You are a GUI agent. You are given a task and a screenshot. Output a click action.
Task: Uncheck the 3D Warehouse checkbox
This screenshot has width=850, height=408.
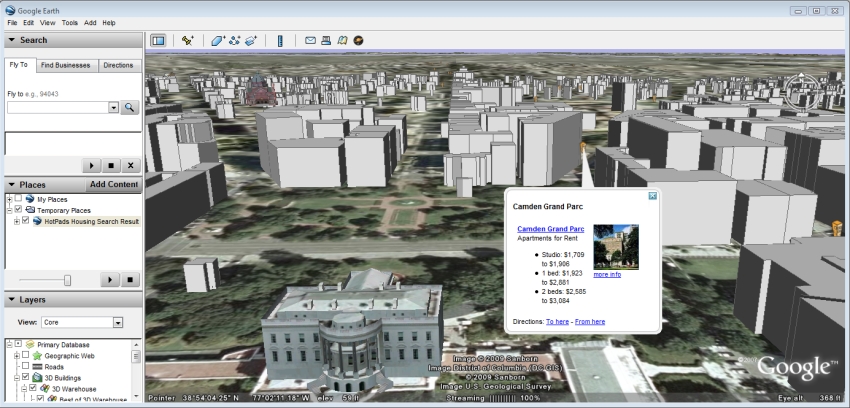coord(33,388)
